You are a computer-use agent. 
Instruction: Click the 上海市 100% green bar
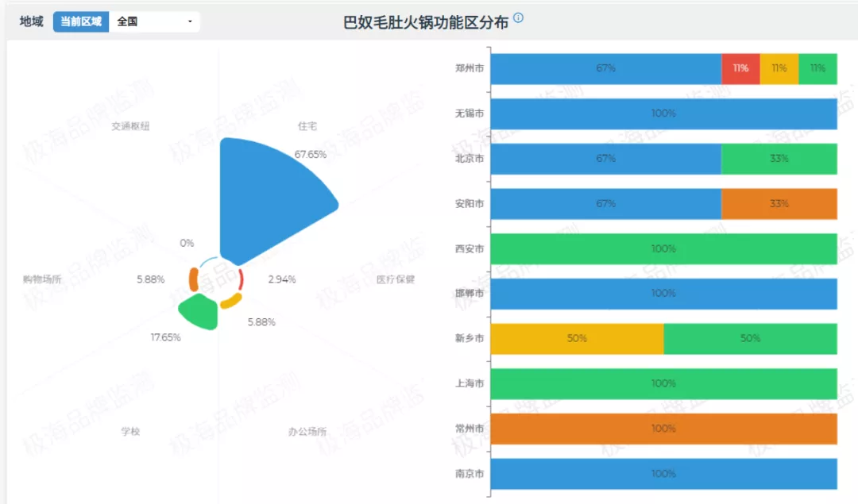[663, 383]
